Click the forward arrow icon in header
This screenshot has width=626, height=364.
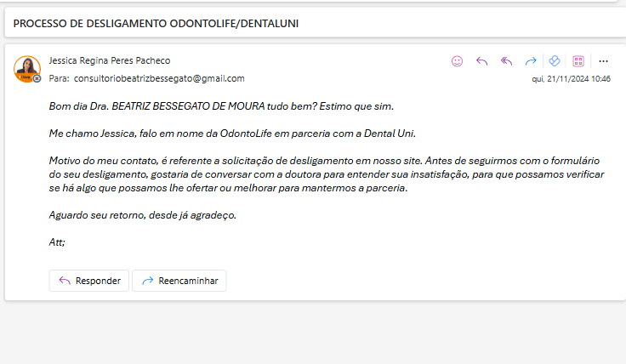click(x=530, y=61)
